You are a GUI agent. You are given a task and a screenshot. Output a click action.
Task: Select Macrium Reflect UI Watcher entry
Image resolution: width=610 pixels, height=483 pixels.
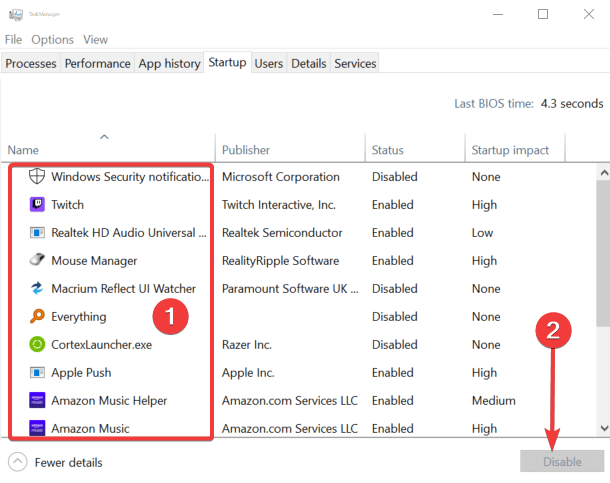[123, 289]
